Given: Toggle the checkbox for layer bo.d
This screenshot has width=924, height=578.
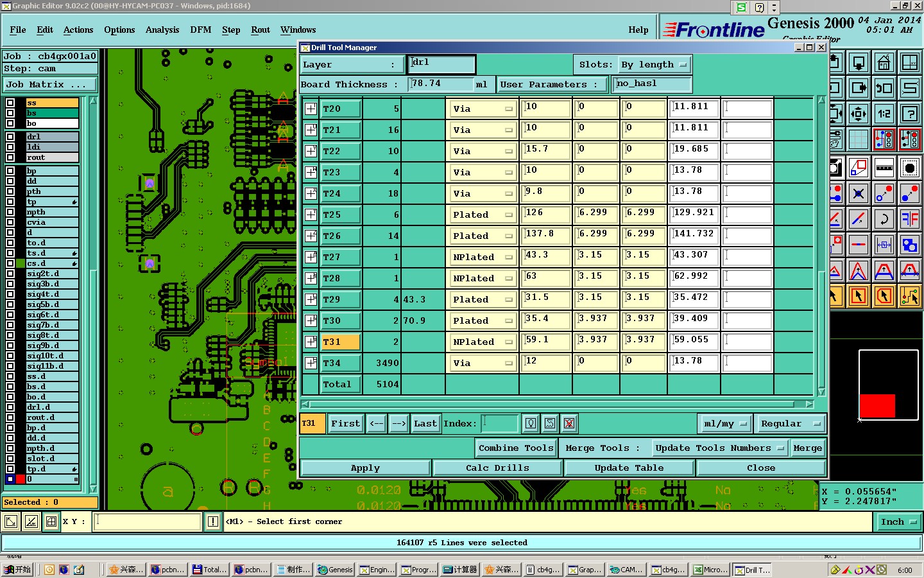Looking at the screenshot, I should (x=10, y=397).
